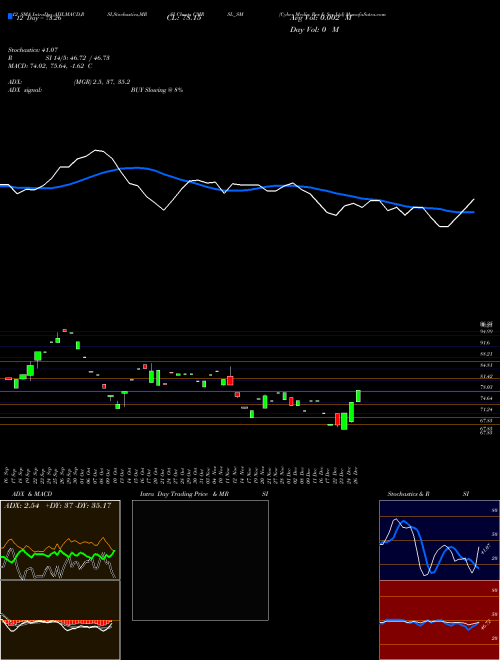Click the 'Stochastics & R' panel title

408,494
